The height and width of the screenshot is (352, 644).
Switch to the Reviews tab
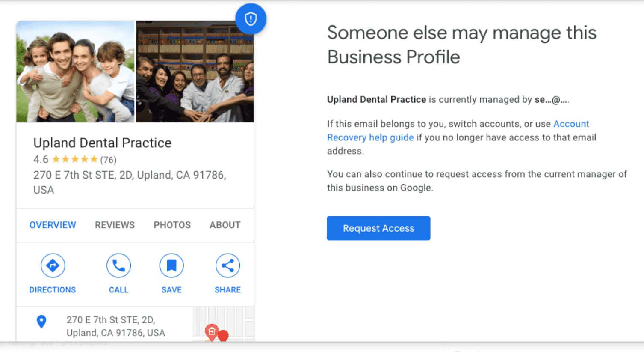[x=115, y=225]
